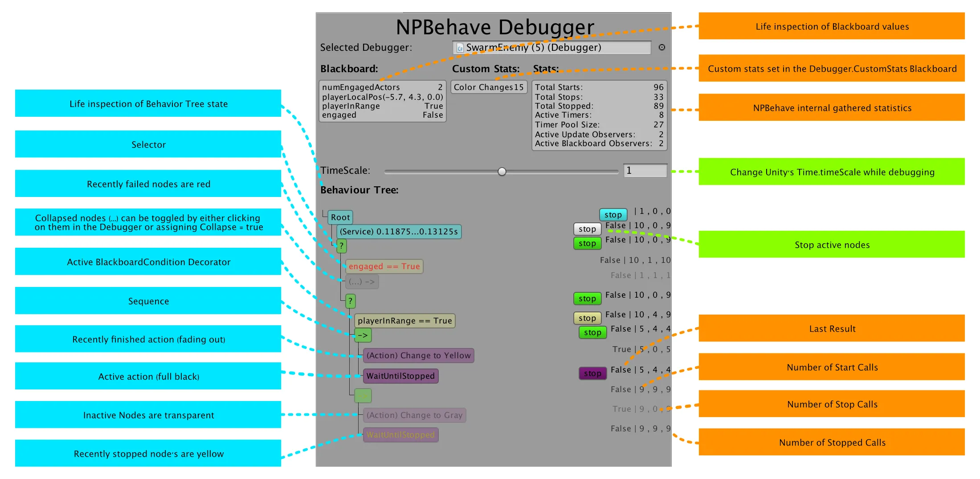Click the 'TimeScale:' label
Image resolution: width=980 pixels, height=479 pixels.
[345, 170]
